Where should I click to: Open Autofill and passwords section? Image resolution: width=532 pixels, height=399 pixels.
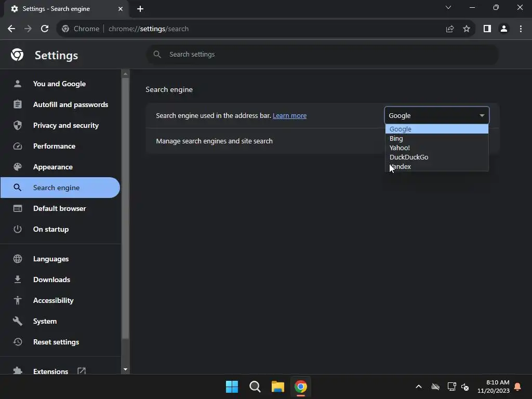60,104
